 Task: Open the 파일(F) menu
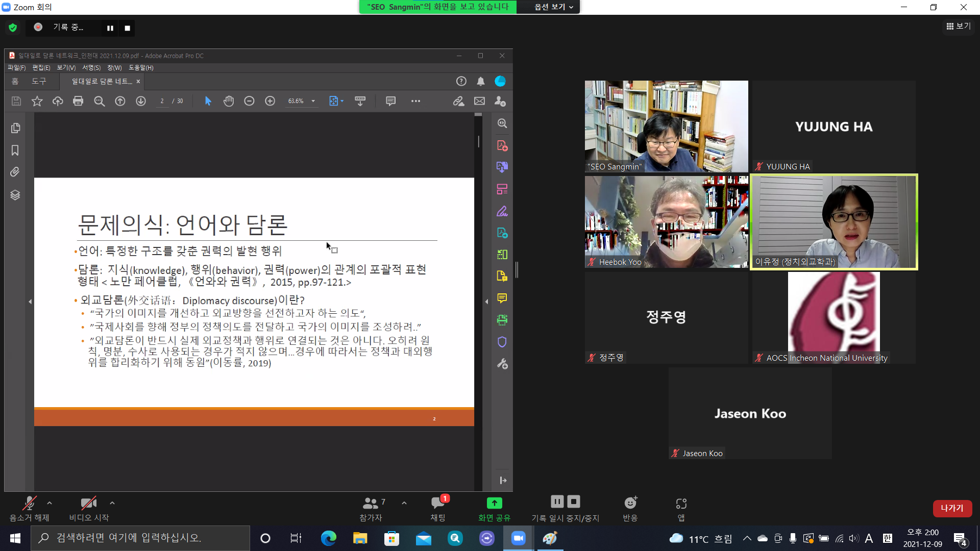[16, 67]
